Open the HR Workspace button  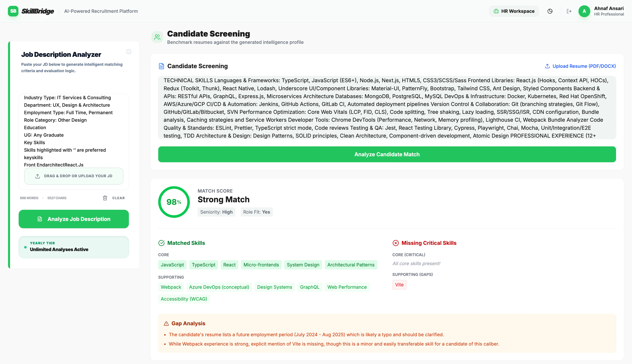point(514,11)
